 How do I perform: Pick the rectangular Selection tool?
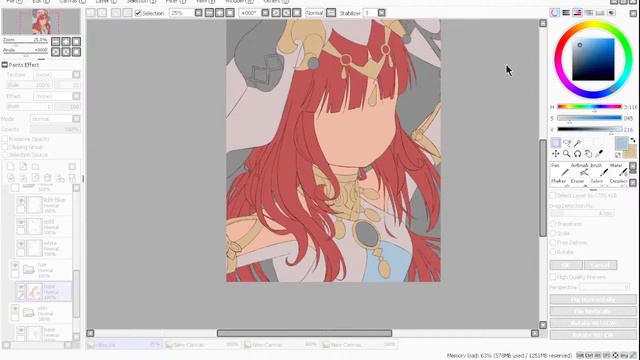click(556, 143)
